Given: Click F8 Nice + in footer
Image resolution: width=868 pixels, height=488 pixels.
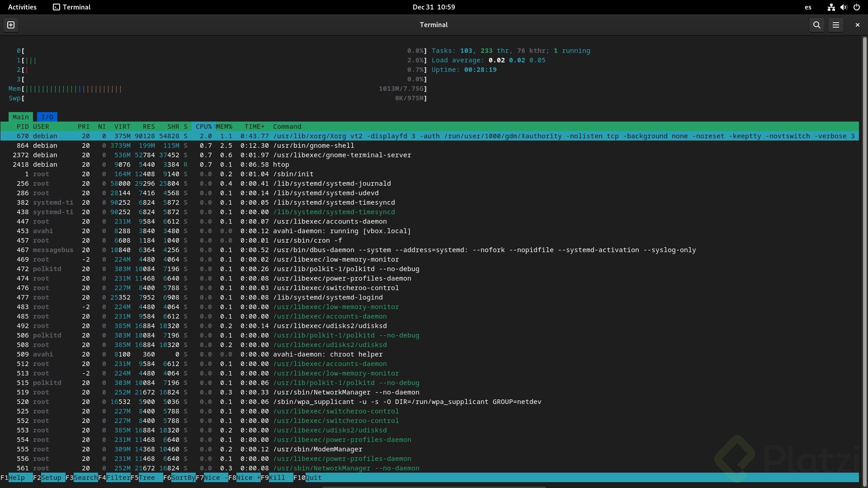Looking at the screenshot, I should point(244,478).
